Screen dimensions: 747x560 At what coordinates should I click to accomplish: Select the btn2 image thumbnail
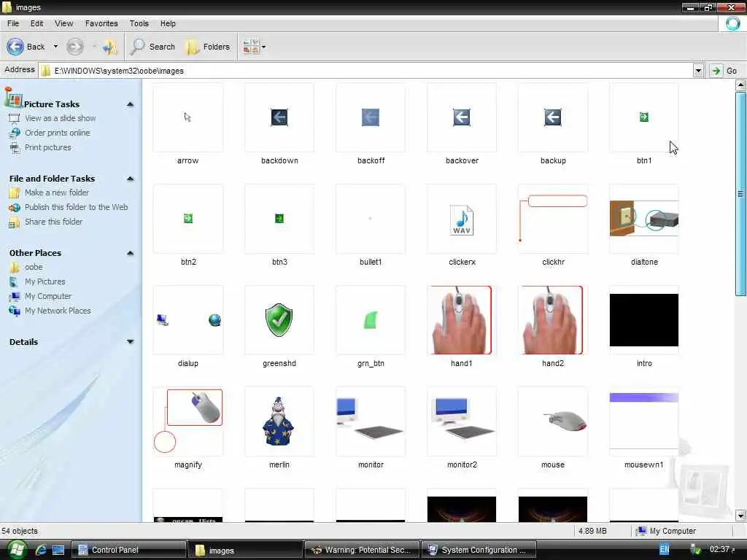coord(188,219)
